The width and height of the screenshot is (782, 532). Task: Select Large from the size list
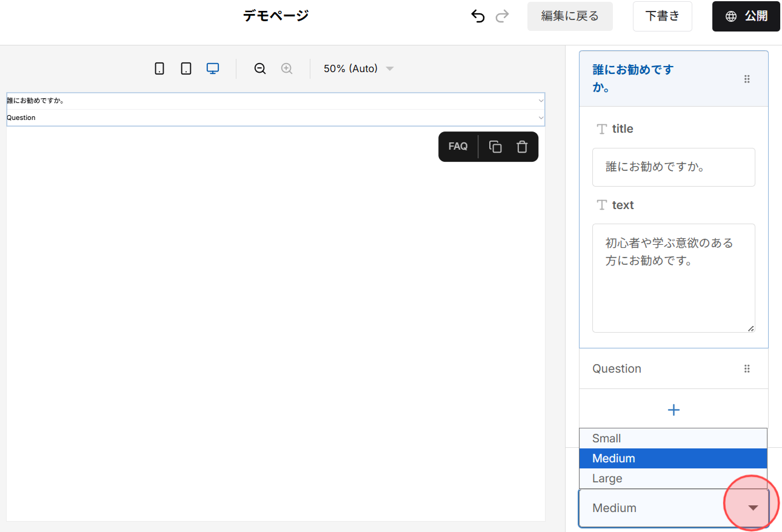(x=673, y=478)
